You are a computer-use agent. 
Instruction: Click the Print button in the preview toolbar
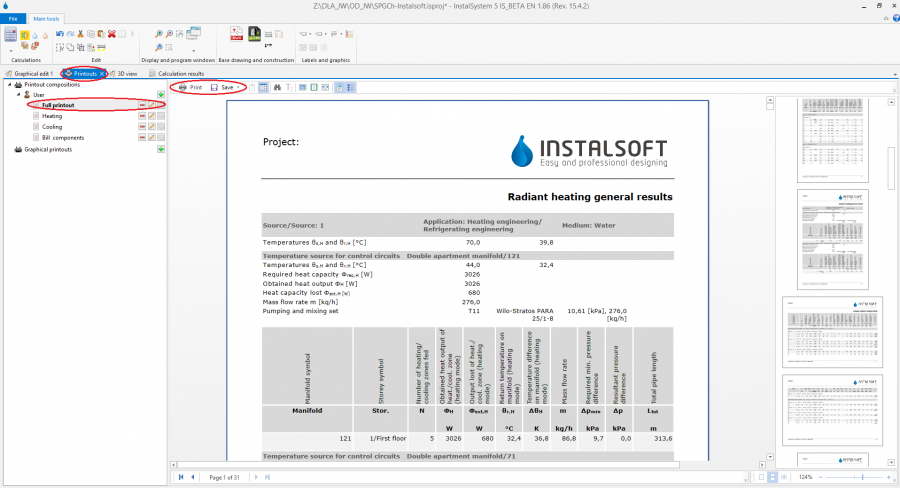189,88
